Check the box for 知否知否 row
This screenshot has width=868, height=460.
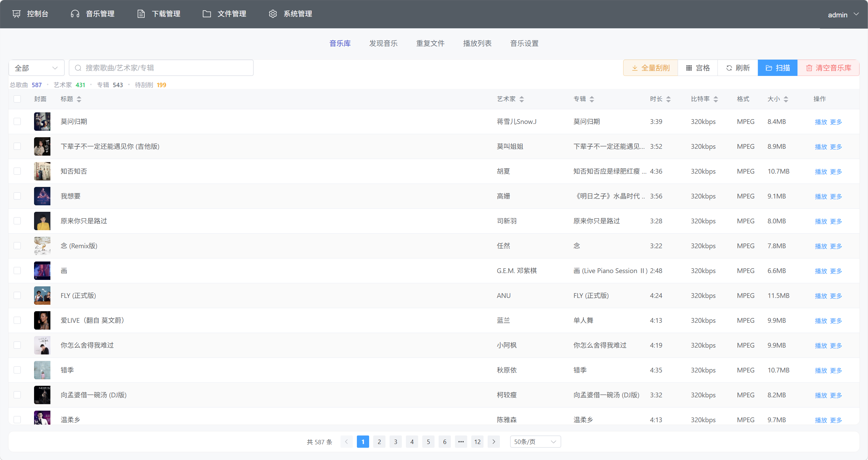[17, 171]
